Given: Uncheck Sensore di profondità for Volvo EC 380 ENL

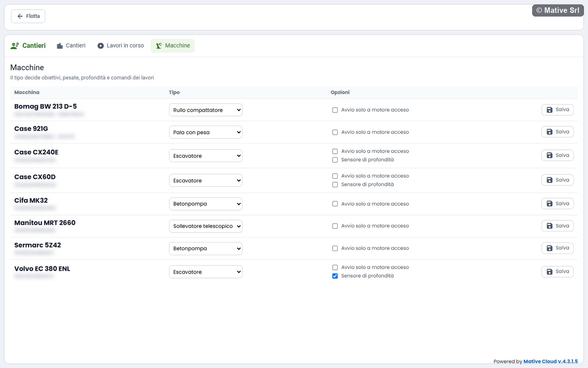Looking at the screenshot, I should pos(335,276).
